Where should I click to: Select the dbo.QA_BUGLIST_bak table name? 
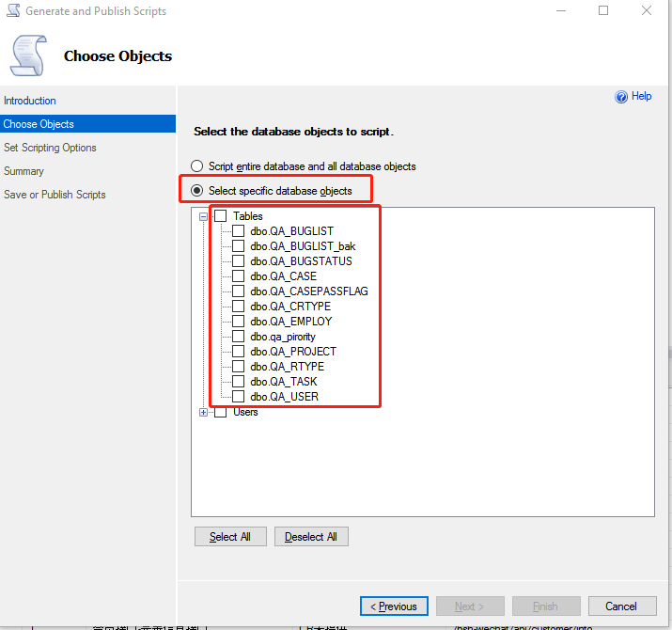[x=303, y=246]
